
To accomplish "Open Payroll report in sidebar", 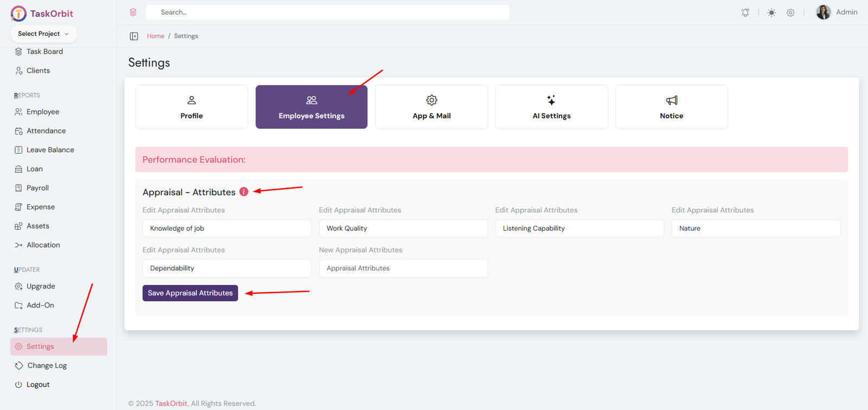I will click(37, 188).
